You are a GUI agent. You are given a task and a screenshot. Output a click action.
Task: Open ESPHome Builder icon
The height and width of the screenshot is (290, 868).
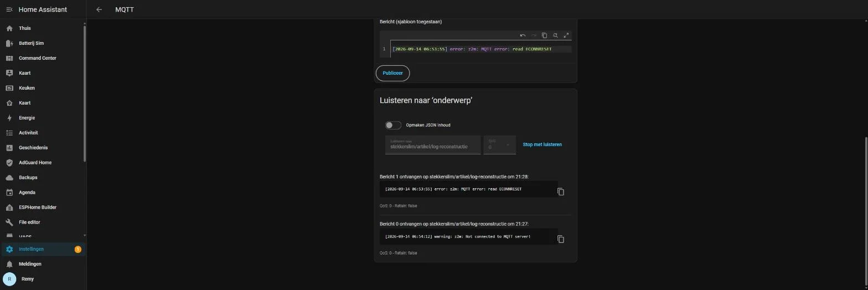coord(9,208)
